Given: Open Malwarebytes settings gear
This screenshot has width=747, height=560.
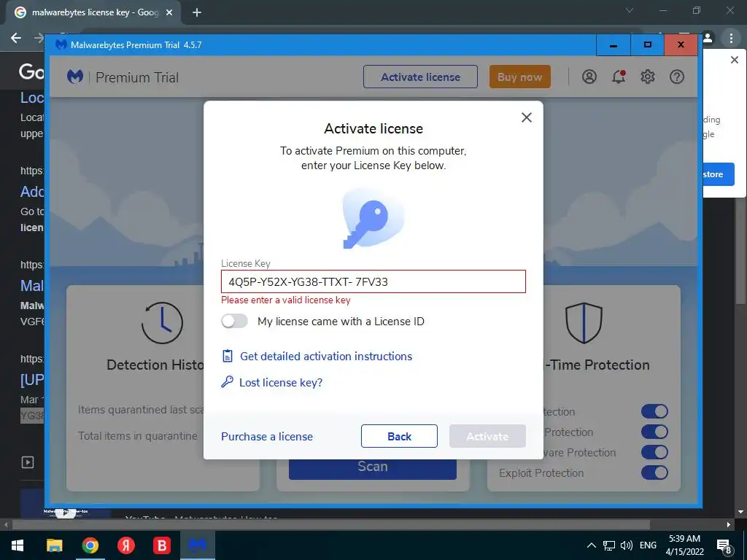Looking at the screenshot, I should pos(648,77).
